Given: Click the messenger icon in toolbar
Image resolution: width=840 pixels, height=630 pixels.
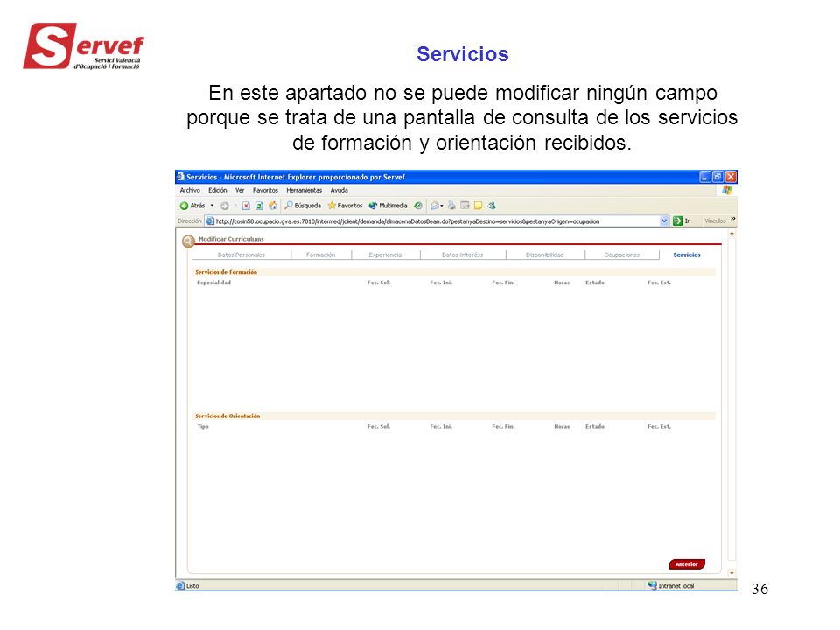Looking at the screenshot, I should (x=492, y=206).
